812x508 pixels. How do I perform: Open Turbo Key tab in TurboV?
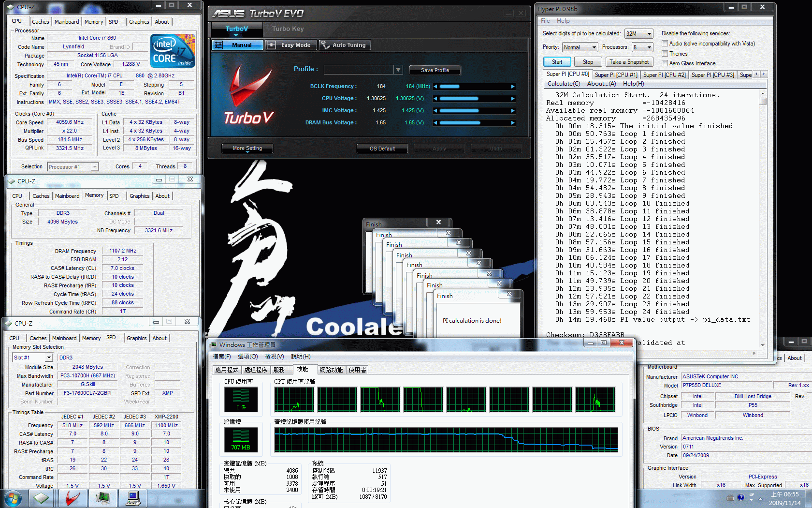coord(288,29)
